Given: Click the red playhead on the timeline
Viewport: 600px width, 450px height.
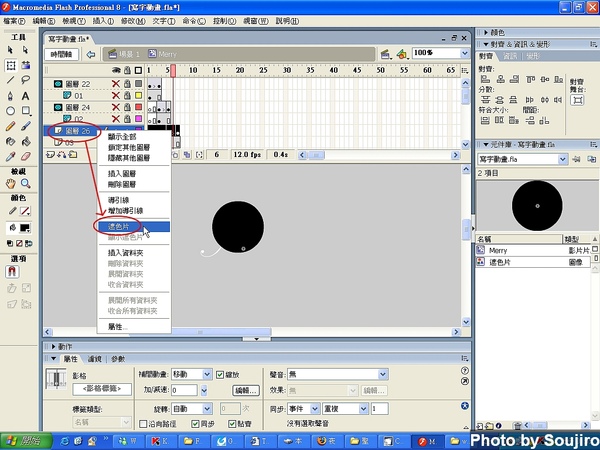Looking at the screenshot, I should coord(173,71).
